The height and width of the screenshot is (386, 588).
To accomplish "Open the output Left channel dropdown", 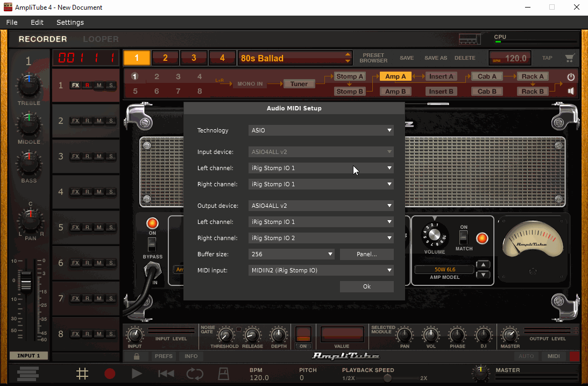I will [x=321, y=222].
